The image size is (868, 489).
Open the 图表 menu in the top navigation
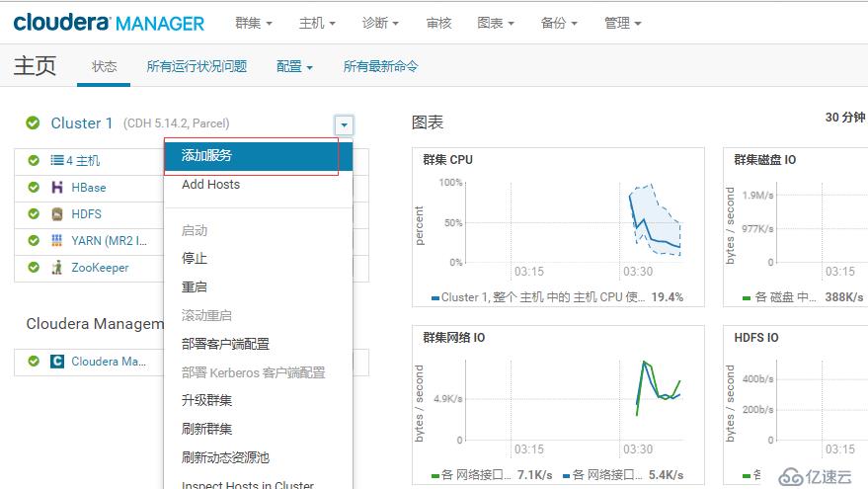pyautogui.click(x=496, y=24)
